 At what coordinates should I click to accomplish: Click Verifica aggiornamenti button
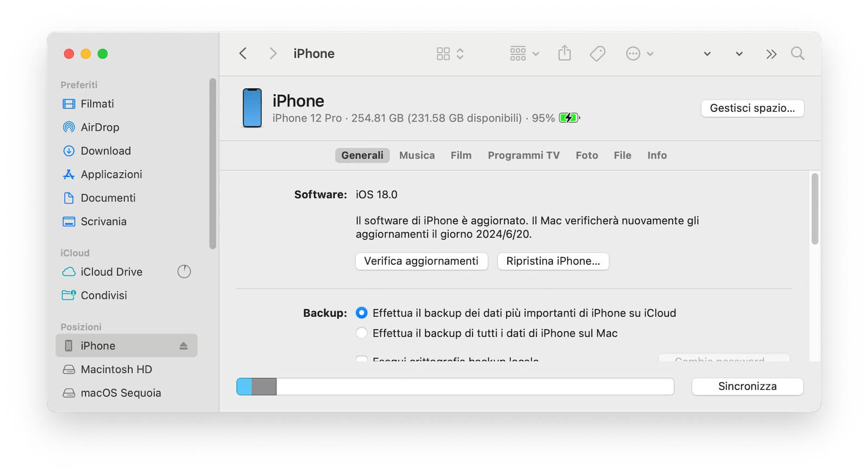[422, 261]
